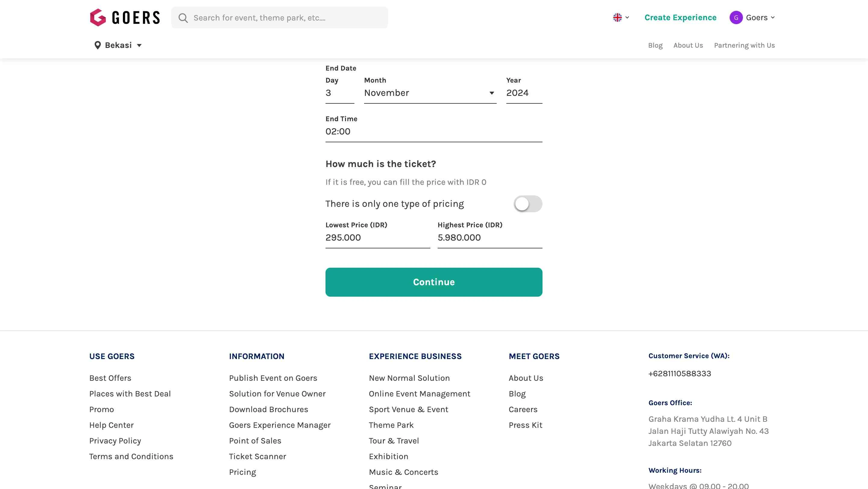Click the Bekasi location pin icon
868x489 pixels.
(97, 45)
